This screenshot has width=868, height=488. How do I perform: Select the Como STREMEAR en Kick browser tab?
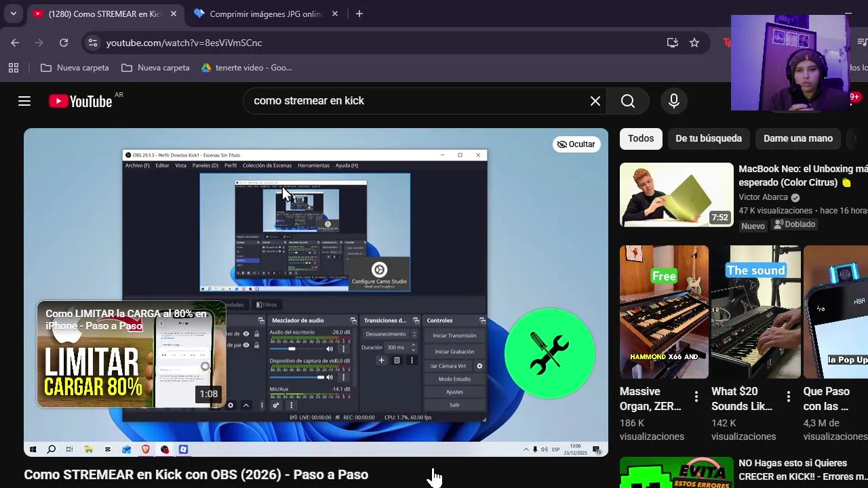(x=105, y=14)
